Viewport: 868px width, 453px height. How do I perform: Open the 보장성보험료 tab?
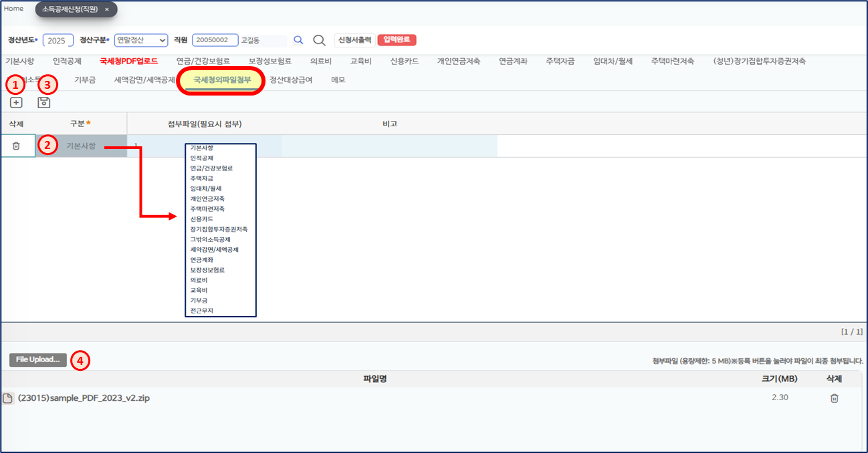click(270, 61)
